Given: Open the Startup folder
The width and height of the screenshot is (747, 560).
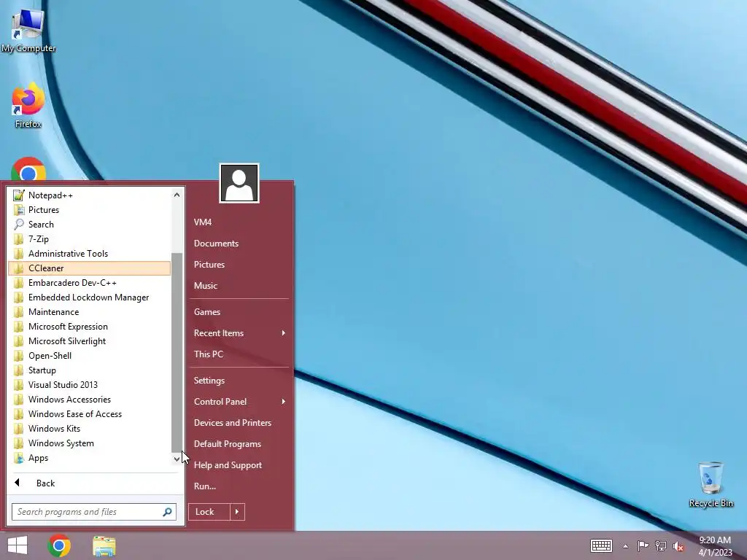Looking at the screenshot, I should click(90, 370).
